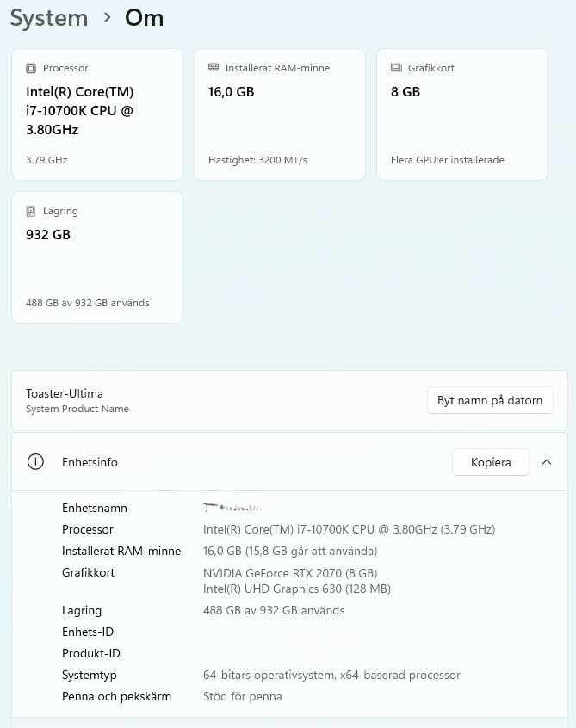
Task: Click the processor chip icon
Action: tap(31, 68)
